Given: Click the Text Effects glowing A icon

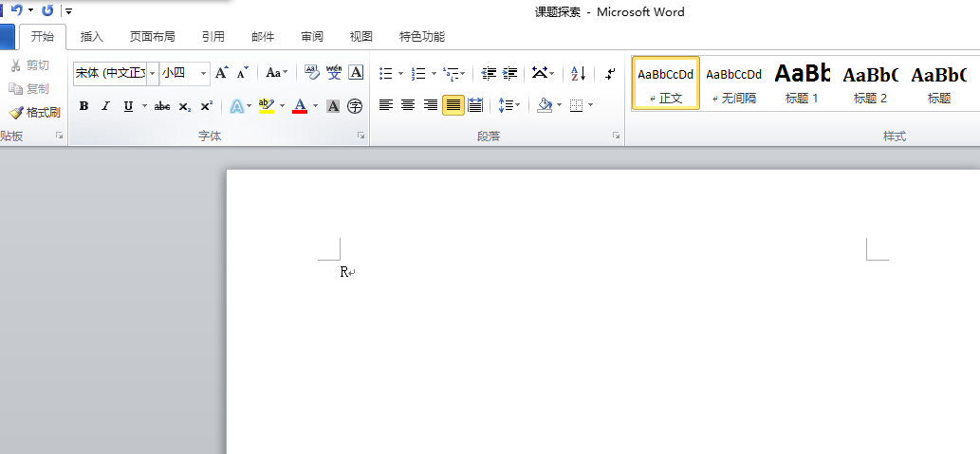Looking at the screenshot, I should pos(237,106).
